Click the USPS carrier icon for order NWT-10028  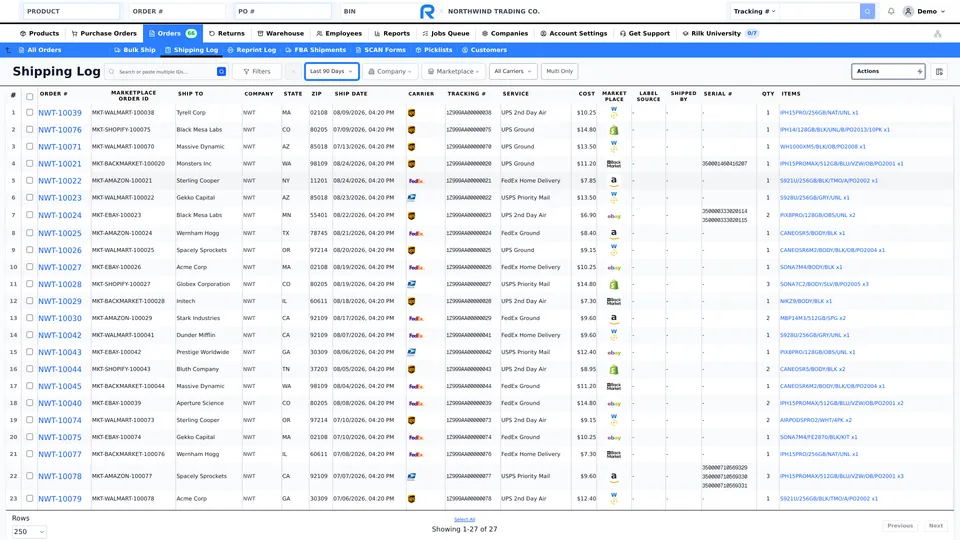[411, 284]
